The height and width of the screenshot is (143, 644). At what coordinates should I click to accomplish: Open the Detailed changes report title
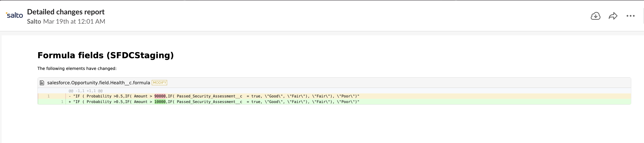coord(66,12)
